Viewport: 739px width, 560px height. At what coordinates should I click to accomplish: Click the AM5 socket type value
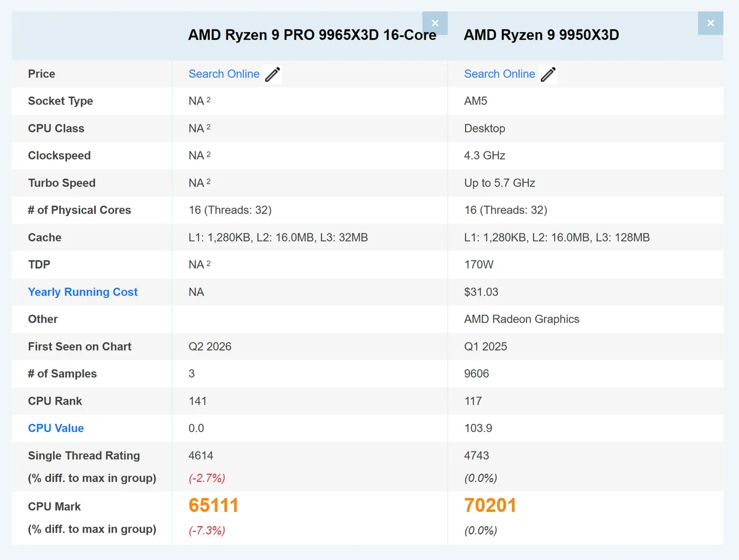tap(475, 101)
